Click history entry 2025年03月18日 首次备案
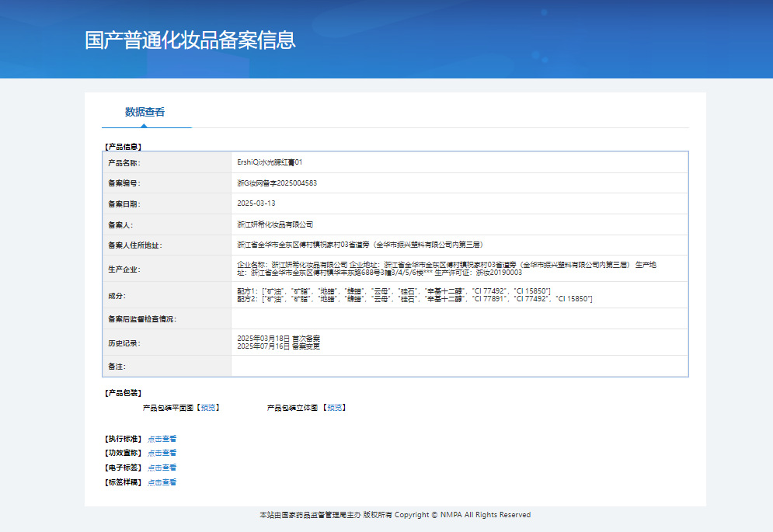Screen dimensions: 773x532 (279, 339)
